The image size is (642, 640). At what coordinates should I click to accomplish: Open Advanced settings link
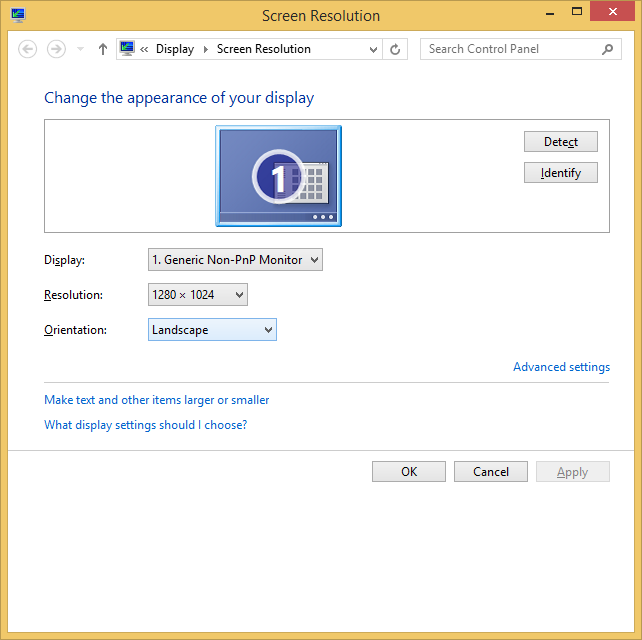pos(561,367)
